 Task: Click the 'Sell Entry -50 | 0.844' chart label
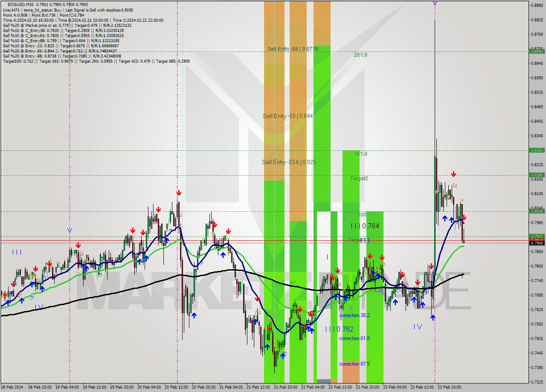click(288, 116)
